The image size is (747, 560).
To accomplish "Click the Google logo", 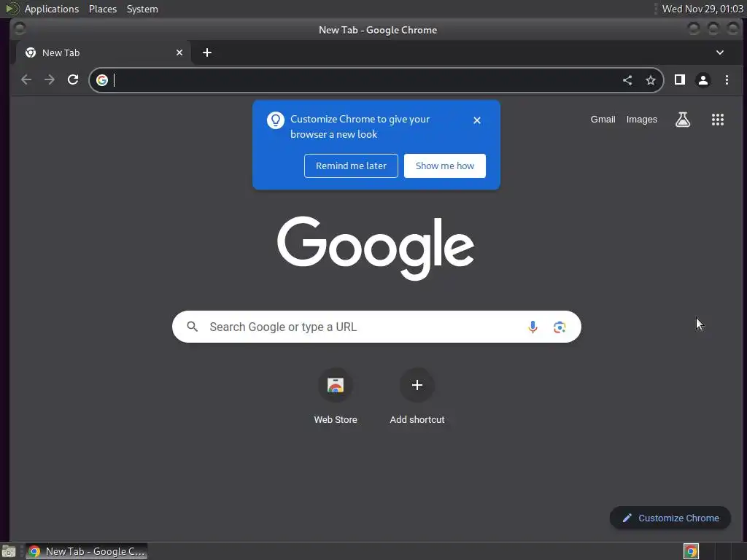I will coord(376,248).
